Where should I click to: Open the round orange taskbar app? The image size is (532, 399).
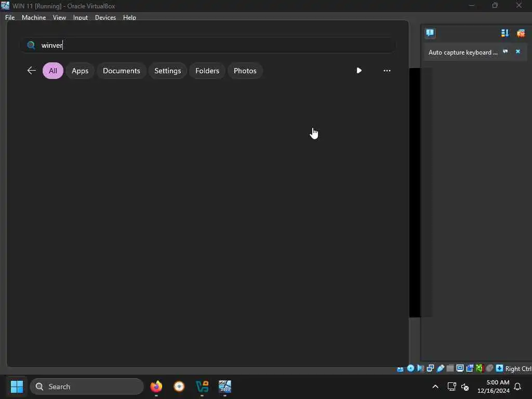179,387
